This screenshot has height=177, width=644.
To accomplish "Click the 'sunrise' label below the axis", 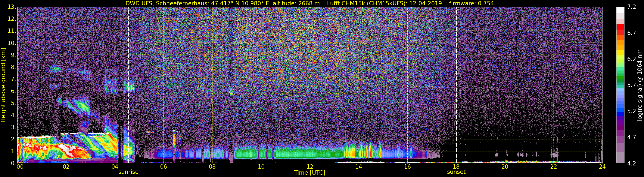I will 128,172.
